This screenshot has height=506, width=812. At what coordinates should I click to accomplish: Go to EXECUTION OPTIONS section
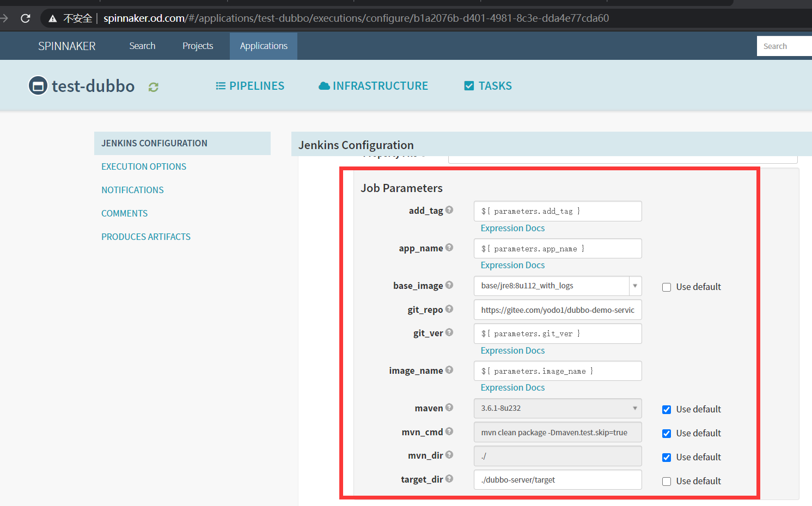pyautogui.click(x=144, y=166)
